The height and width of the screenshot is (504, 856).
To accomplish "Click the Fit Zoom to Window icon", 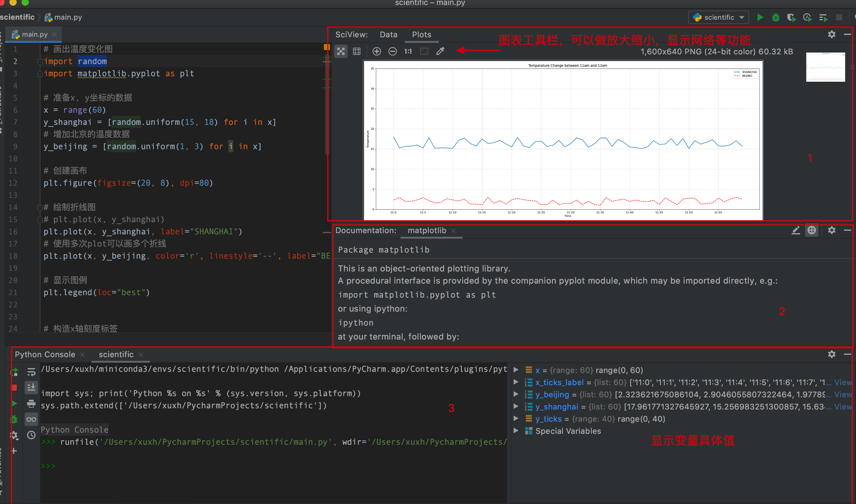I will [424, 51].
